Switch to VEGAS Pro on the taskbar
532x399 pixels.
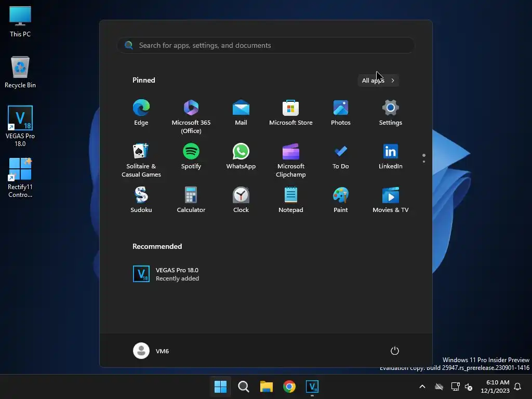[x=312, y=387]
